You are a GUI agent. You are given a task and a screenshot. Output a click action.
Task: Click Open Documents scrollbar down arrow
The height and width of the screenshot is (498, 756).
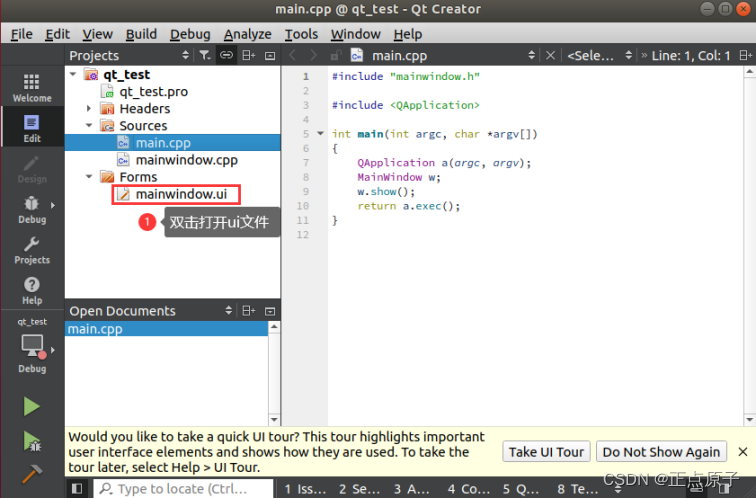274,419
